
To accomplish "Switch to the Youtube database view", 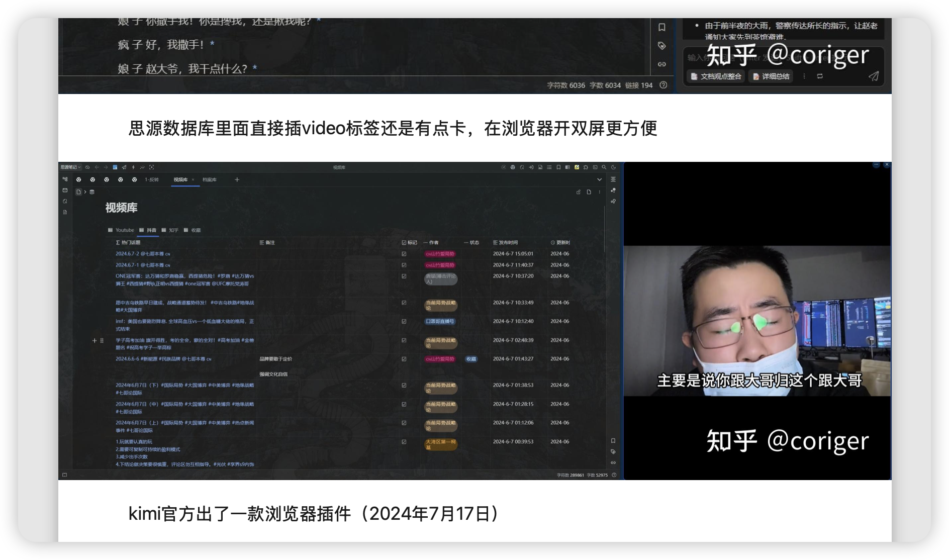I will [x=121, y=230].
